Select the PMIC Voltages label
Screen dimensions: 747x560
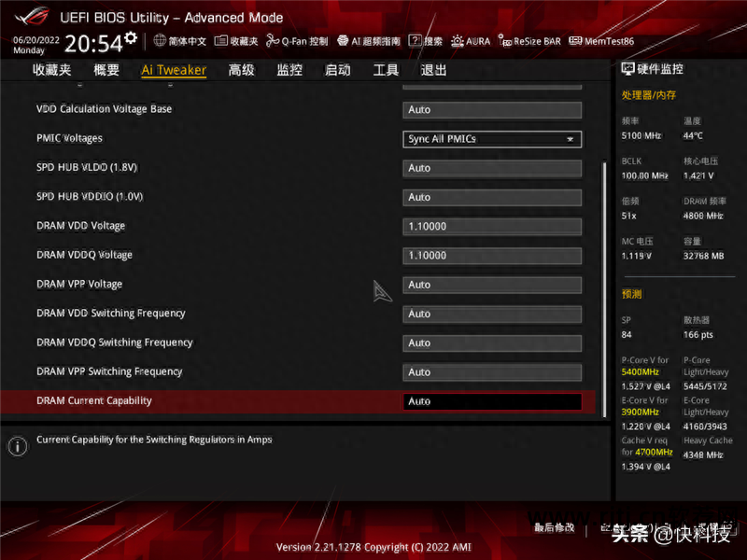69,138
